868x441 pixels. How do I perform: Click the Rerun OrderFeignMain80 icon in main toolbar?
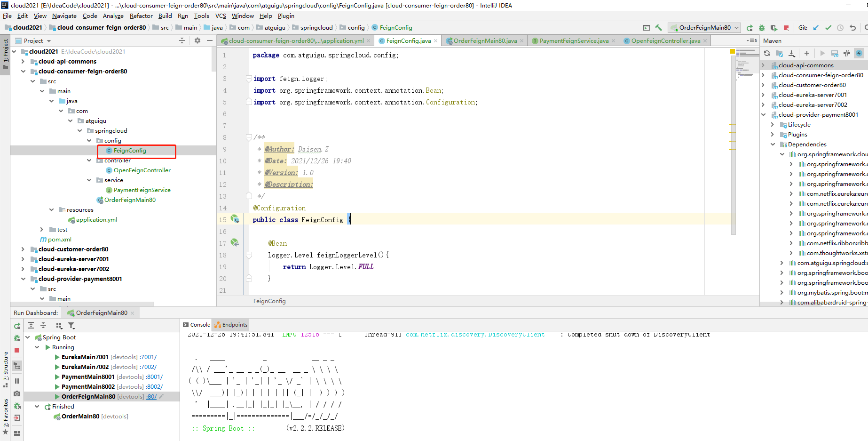click(750, 28)
